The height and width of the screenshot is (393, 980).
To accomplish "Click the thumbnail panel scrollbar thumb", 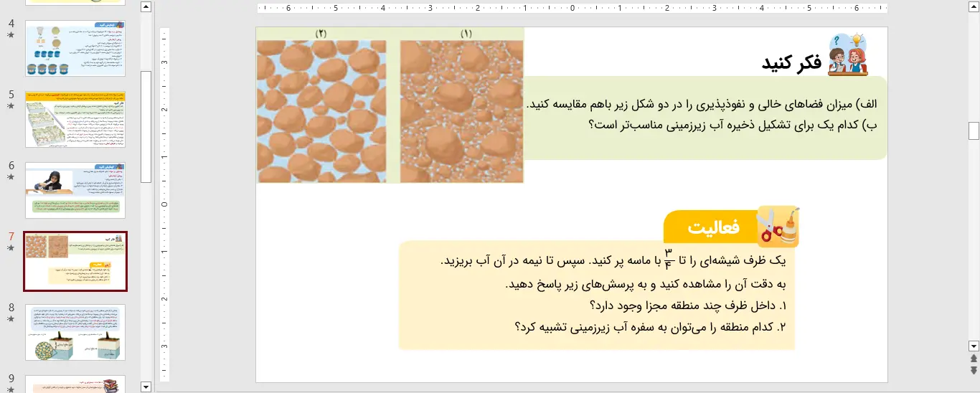I will pyautogui.click(x=146, y=127).
